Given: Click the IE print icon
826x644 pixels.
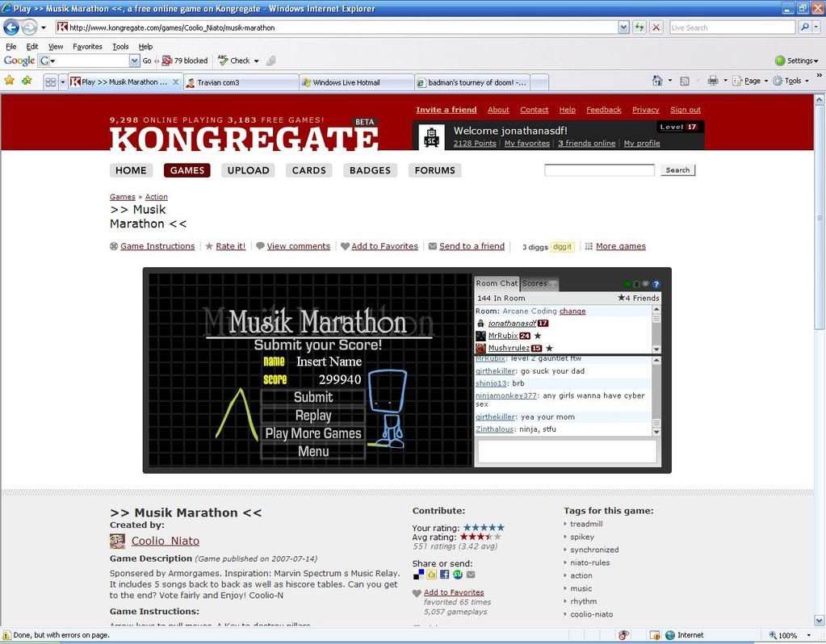Looking at the screenshot, I should tap(712, 81).
